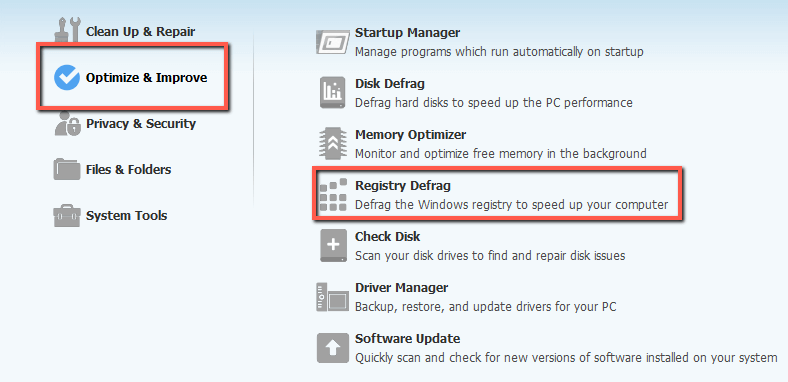The height and width of the screenshot is (382, 788).
Task: Click the Driver Manager icon
Action: click(332, 297)
